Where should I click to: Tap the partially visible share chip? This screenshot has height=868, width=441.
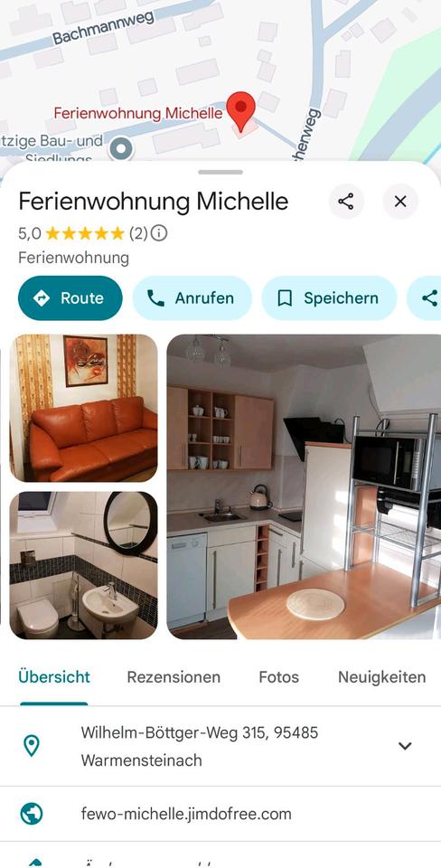tap(425, 297)
